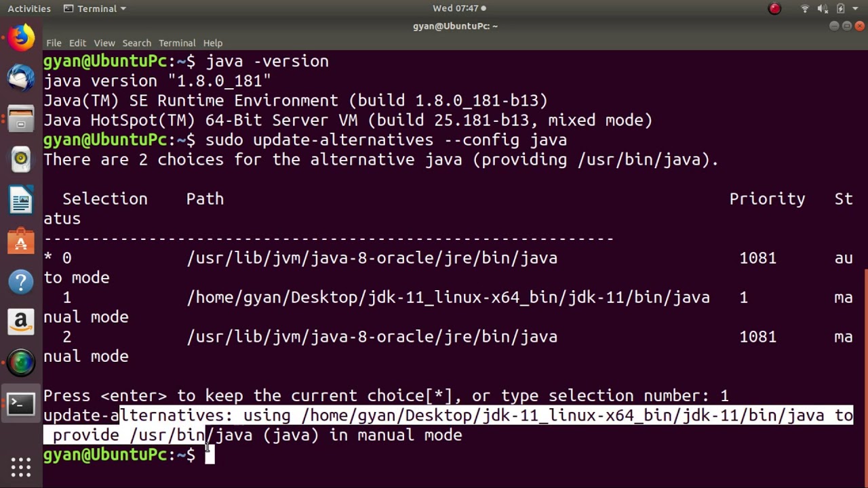Click 'Java(TM) SE Runtime Environment' line
The height and width of the screenshot is (488, 868).
pos(296,100)
